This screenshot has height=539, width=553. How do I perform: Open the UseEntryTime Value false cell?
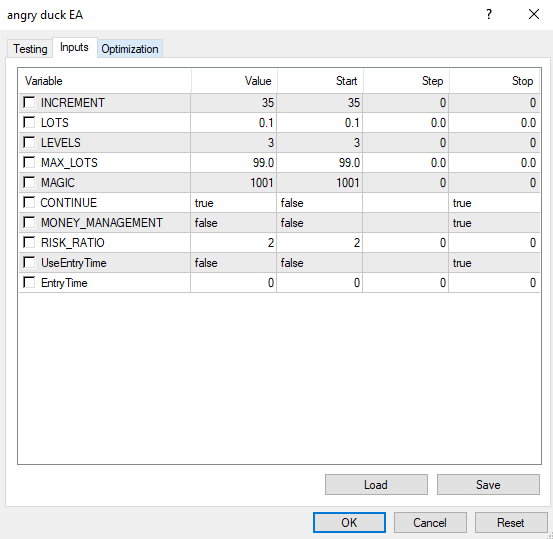(233, 262)
